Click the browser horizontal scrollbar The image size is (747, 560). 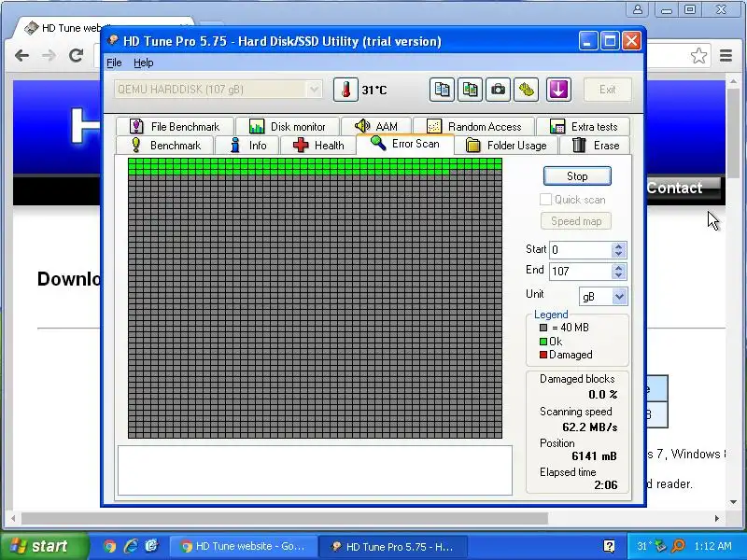pos(285,518)
